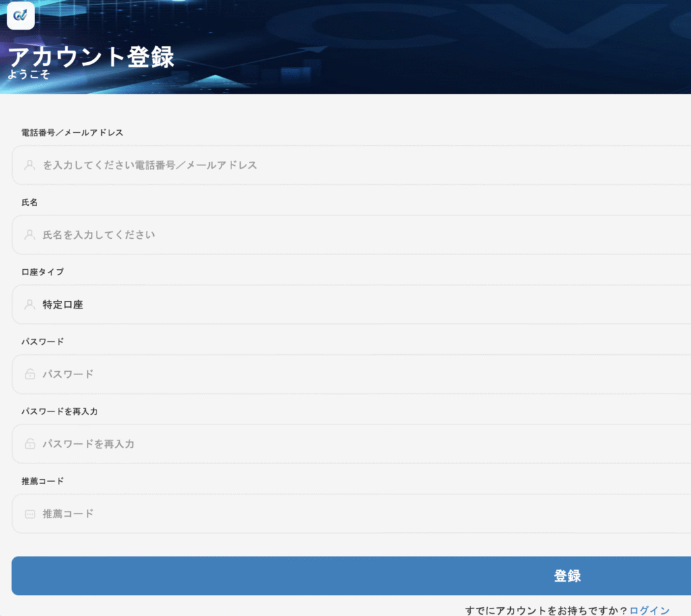Focus the 氏名を入力してください input field
Viewport: 691px width, 616px height.
coord(351,235)
